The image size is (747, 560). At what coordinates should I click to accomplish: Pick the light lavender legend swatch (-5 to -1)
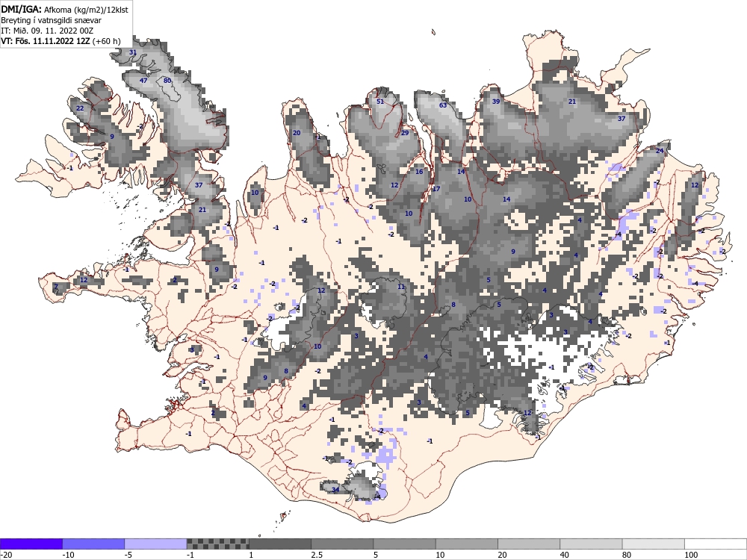tap(156, 544)
